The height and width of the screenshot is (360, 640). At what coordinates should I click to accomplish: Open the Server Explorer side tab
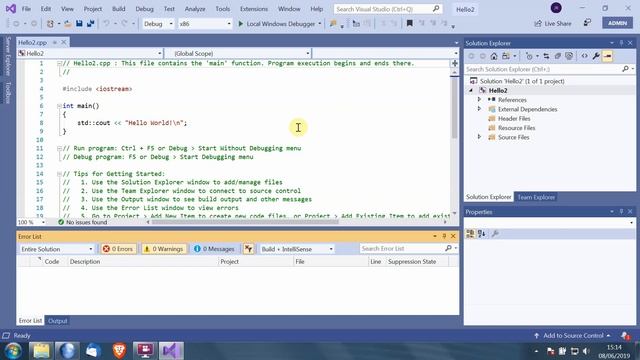click(8, 56)
